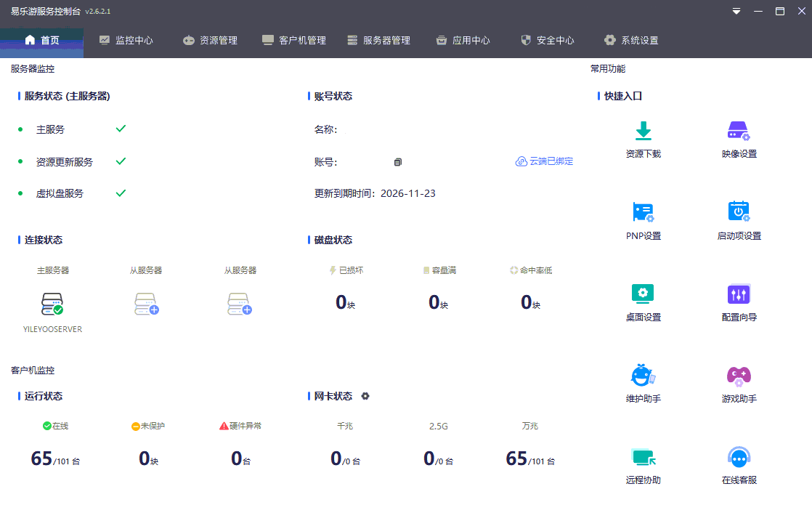Open the 服务器管理 tab

tap(378, 41)
